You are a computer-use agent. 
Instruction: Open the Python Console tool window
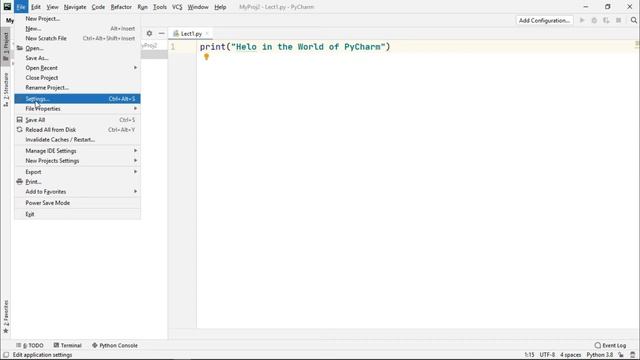click(115, 345)
